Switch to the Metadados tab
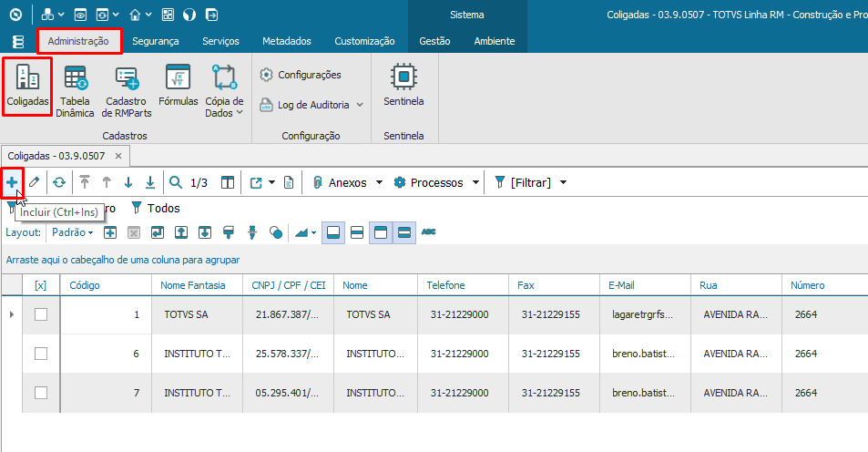Screen dimensions: 868x452 click(287, 41)
